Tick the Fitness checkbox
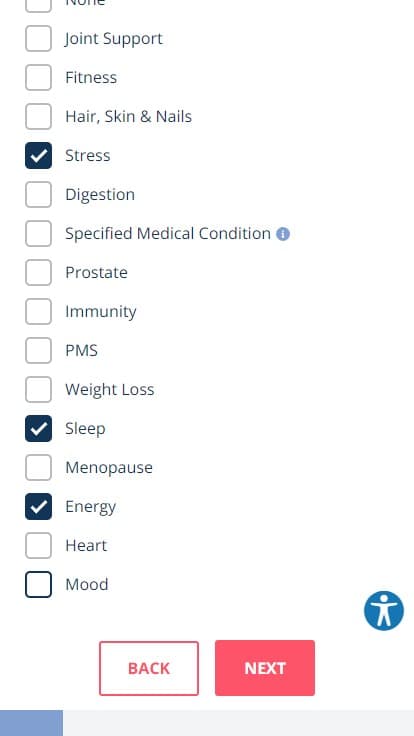The width and height of the screenshot is (414, 736). click(x=38, y=77)
